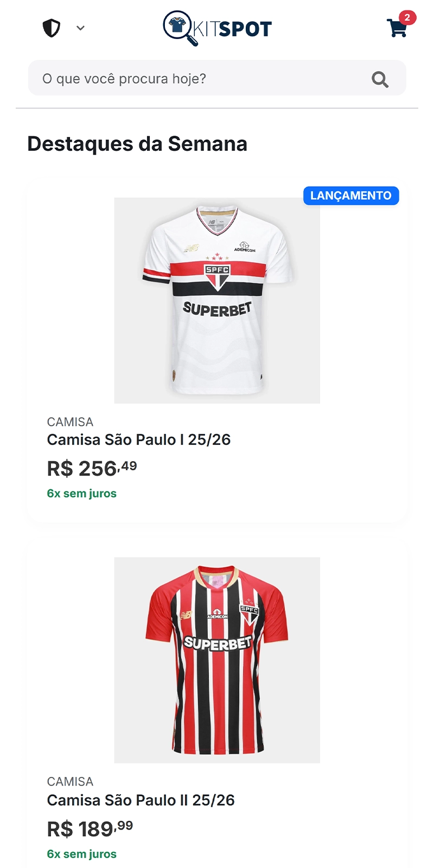Screen dimensions: 434x868
Task: Click the shield team crest icon
Action: click(52, 28)
